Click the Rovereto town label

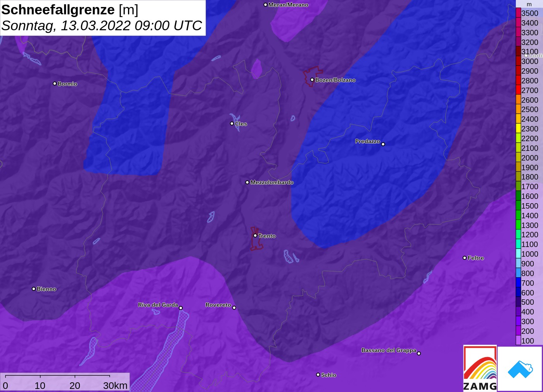(x=218, y=305)
